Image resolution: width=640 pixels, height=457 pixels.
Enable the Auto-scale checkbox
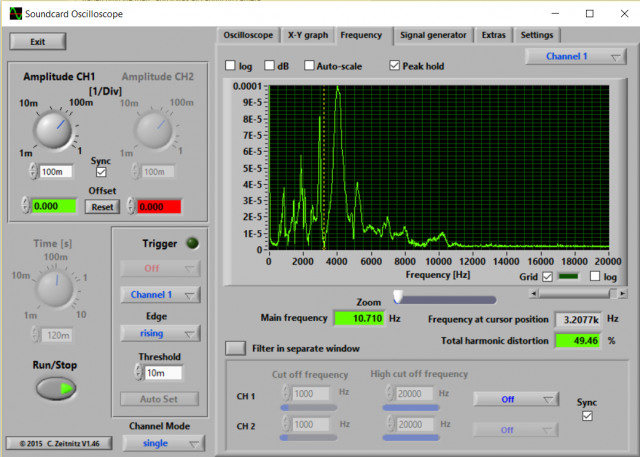pos(309,66)
